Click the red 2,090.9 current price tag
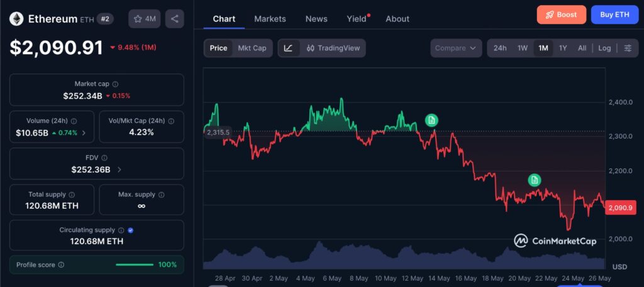The height and width of the screenshot is (287, 644). 620,208
